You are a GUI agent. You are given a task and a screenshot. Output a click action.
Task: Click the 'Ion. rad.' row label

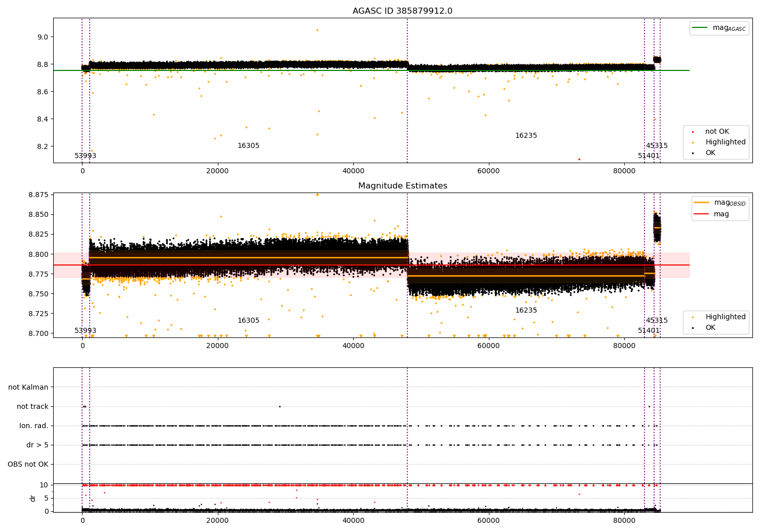[34, 426]
